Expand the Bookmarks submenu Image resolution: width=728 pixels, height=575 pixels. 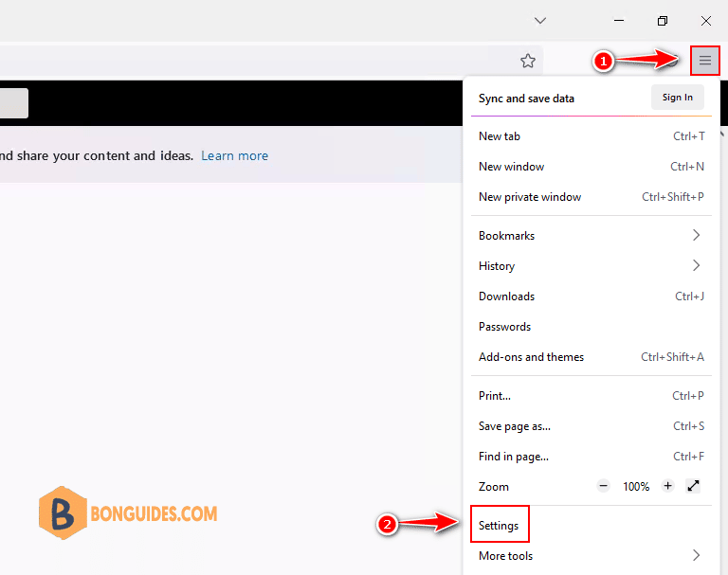591,236
